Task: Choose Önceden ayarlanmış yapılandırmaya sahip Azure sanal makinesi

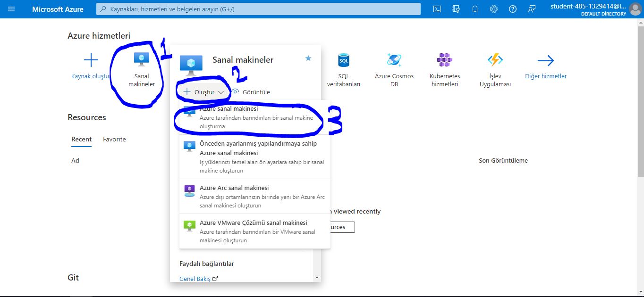Action: [x=255, y=157]
